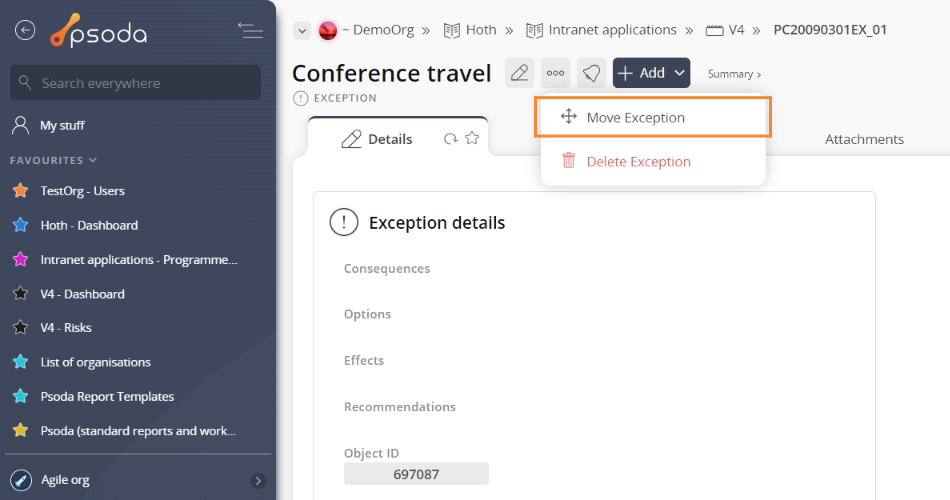Viewport: 950px width, 500px height.
Task: Expand the Agile org arrow
Action: pyautogui.click(x=258, y=481)
